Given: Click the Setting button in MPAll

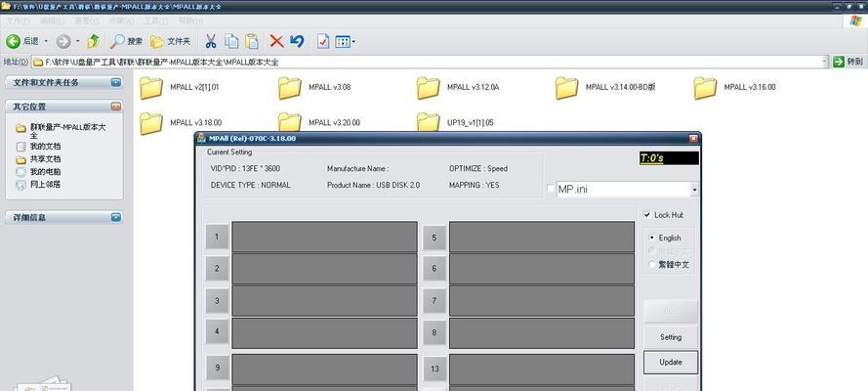Looking at the screenshot, I should point(671,336).
